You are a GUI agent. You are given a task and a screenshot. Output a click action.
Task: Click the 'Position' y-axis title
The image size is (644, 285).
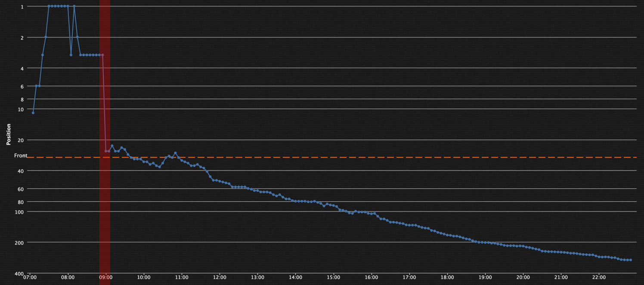[x=9, y=134]
